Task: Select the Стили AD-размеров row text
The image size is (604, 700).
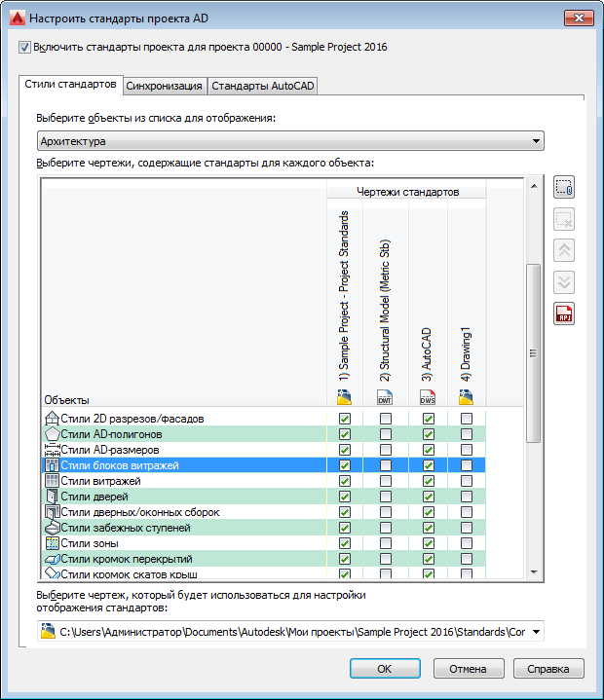Action: click(x=110, y=450)
